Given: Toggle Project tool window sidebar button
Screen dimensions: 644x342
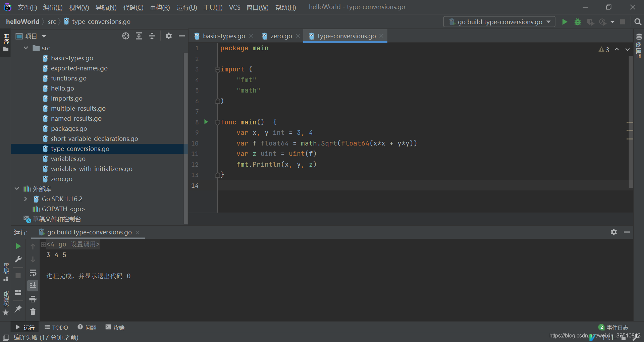Looking at the screenshot, I should click(x=6, y=42).
